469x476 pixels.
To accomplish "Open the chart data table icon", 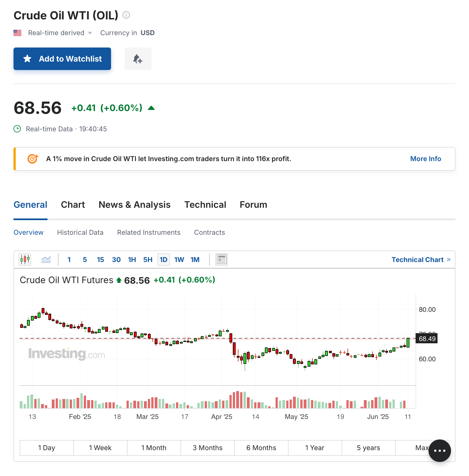I will tap(222, 259).
